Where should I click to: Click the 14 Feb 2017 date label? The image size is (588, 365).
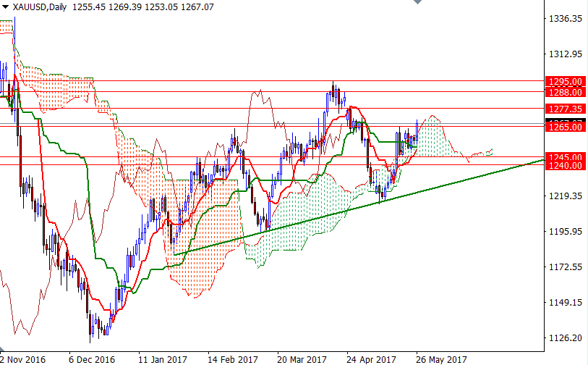(232, 359)
